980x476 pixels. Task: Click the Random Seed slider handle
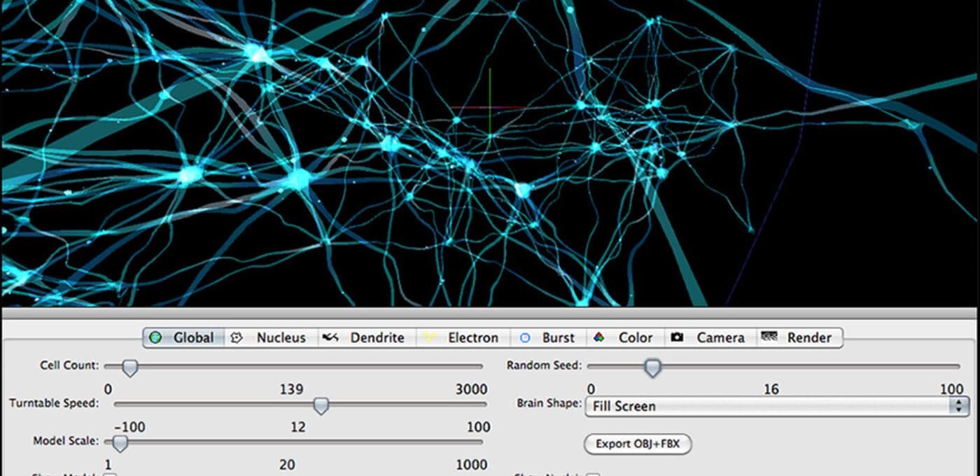pos(652,367)
